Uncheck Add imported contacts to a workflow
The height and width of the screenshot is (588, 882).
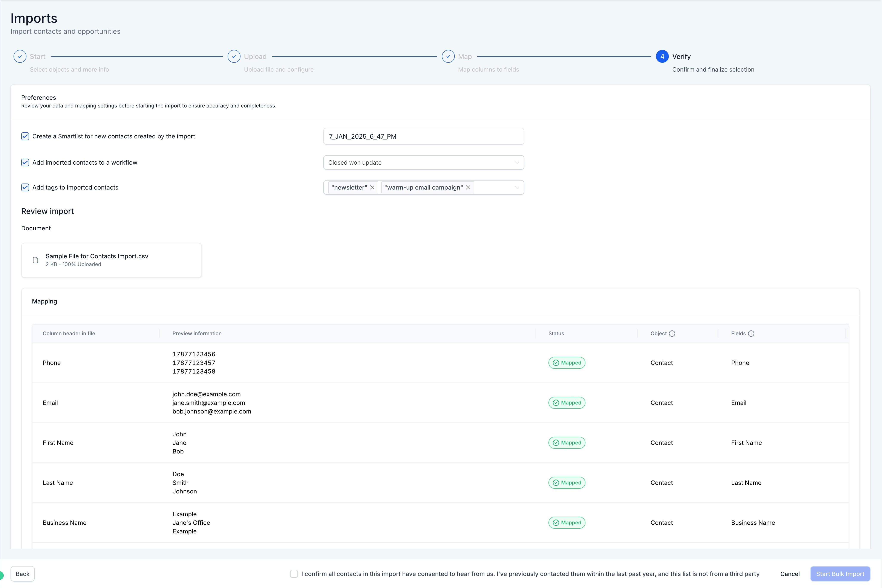click(25, 162)
